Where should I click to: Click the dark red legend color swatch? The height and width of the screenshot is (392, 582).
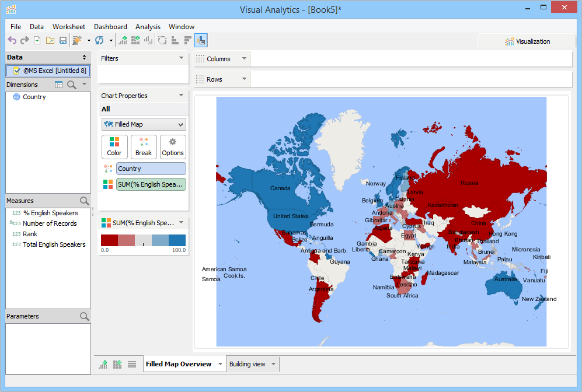point(110,240)
